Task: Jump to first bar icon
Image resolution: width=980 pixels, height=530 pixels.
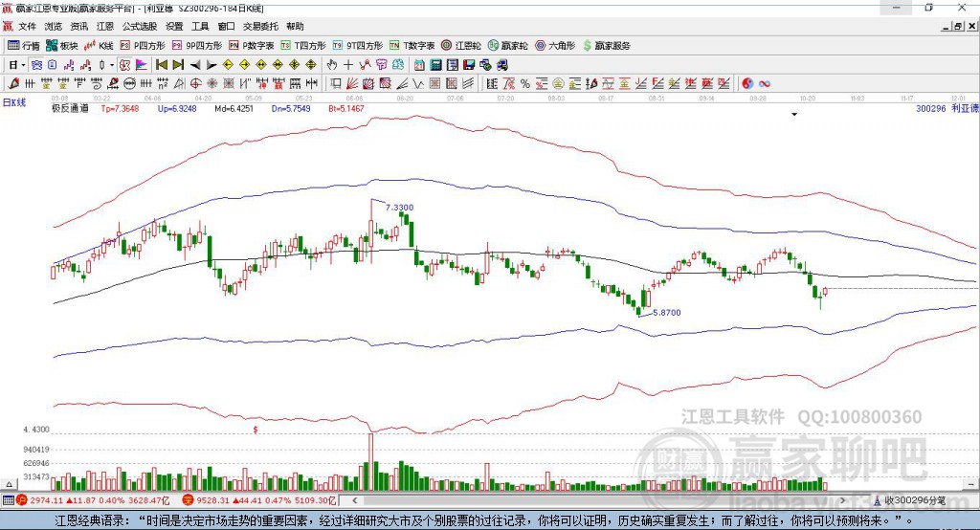Action: pos(161,65)
